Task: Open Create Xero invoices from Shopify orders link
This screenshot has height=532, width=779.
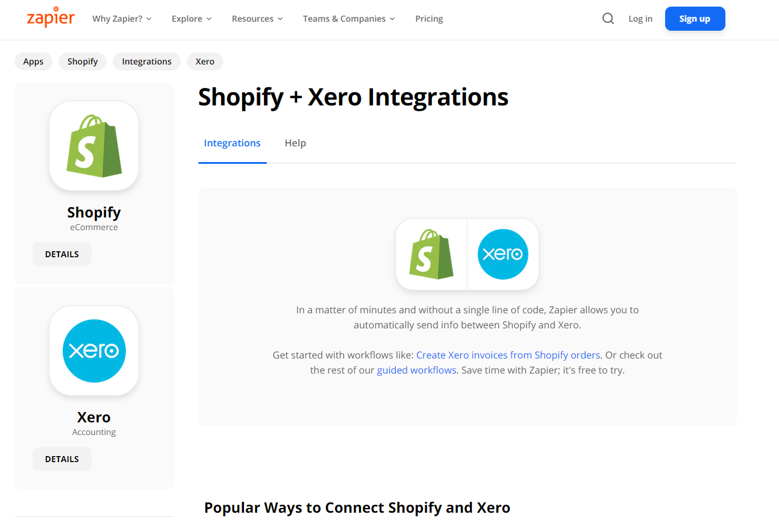Action: click(508, 355)
